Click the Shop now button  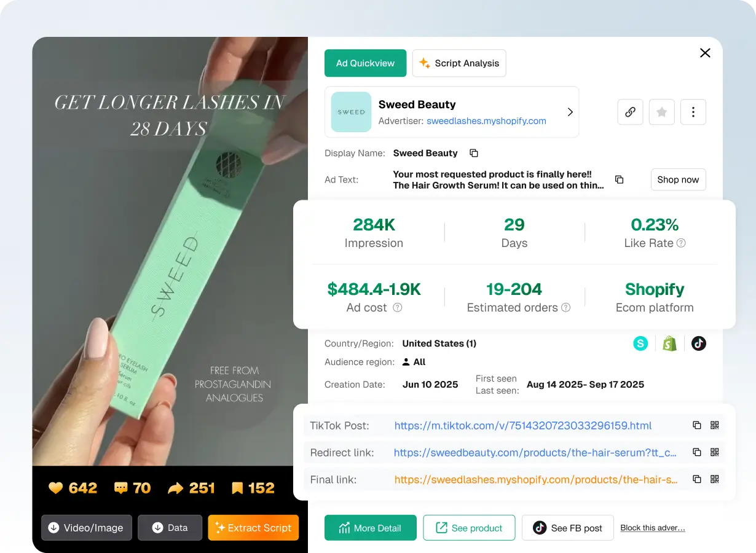point(678,179)
